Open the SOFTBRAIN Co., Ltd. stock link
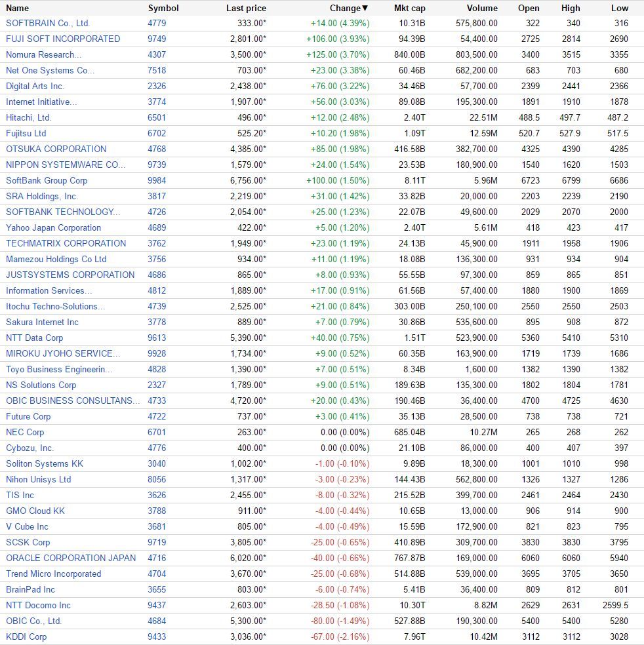The image size is (644, 645). click(x=48, y=24)
